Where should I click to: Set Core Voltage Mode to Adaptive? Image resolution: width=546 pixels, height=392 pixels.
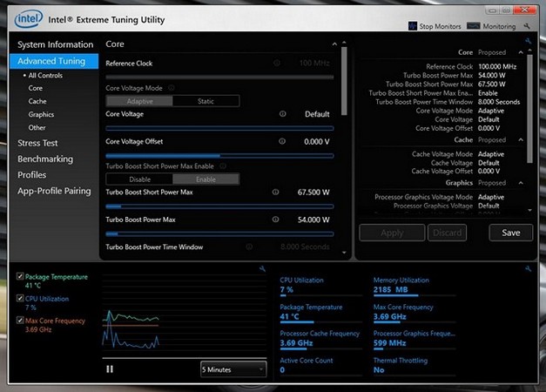coord(139,101)
